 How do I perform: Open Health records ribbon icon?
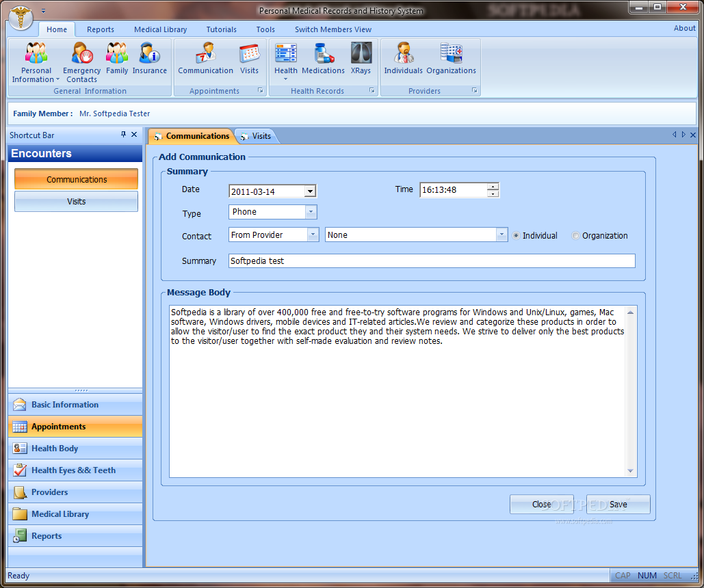pos(285,61)
